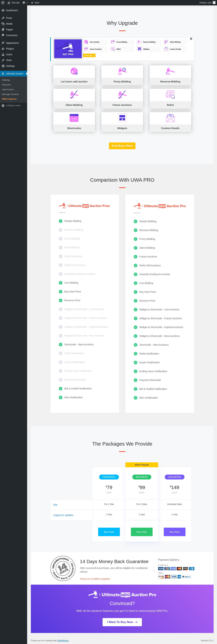Click the Let Users add auction icon

coord(74,71)
